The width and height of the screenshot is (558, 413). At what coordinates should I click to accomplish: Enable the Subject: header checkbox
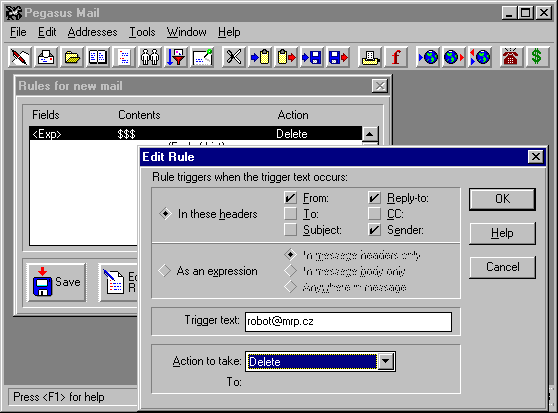[290, 230]
